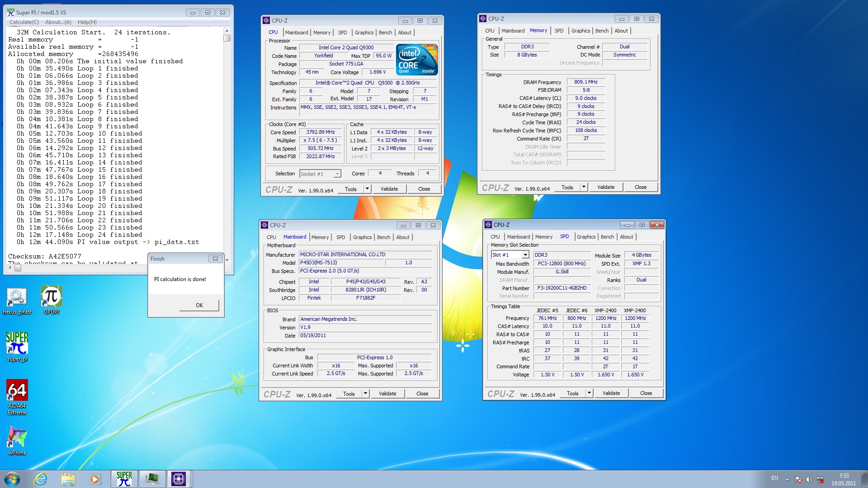Click the Core Voltage 1.696 V field

point(377,72)
